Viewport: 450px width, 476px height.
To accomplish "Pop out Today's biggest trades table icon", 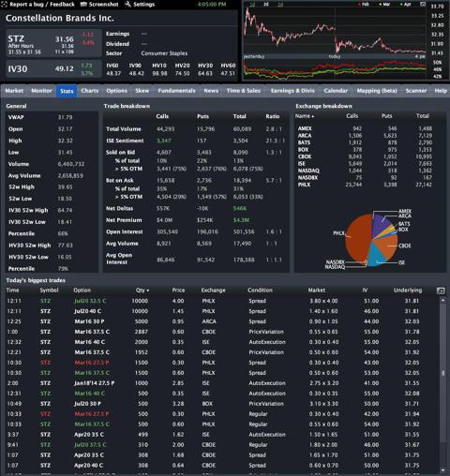I will coord(441,290).
